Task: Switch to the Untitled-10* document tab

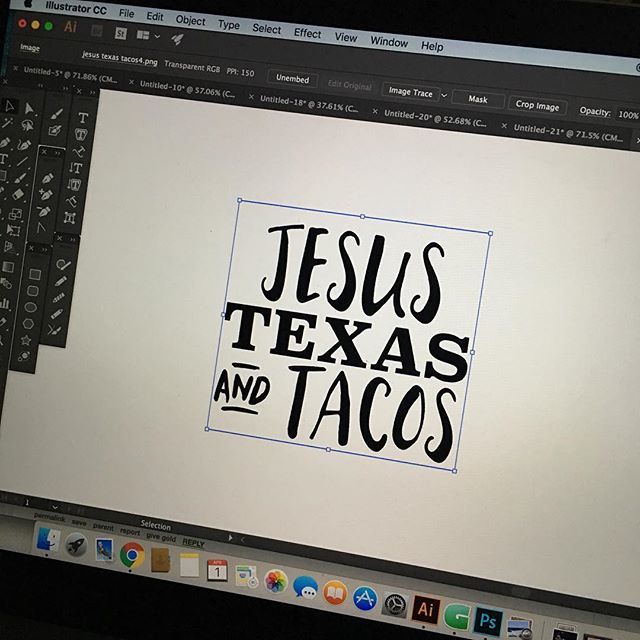Action: (x=187, y=89)
